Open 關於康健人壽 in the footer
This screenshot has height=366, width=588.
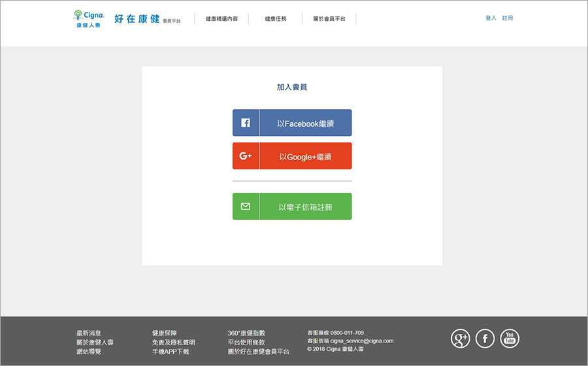click(95, 342)
